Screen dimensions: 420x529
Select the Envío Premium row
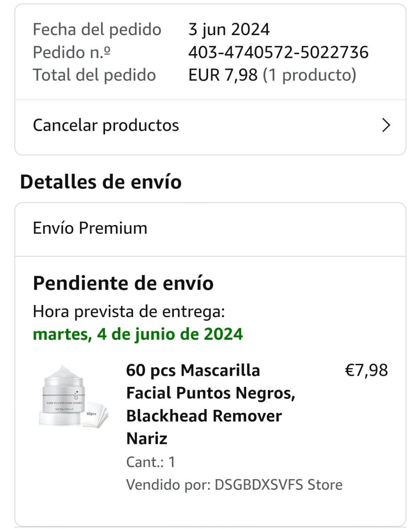click(90, 228)
